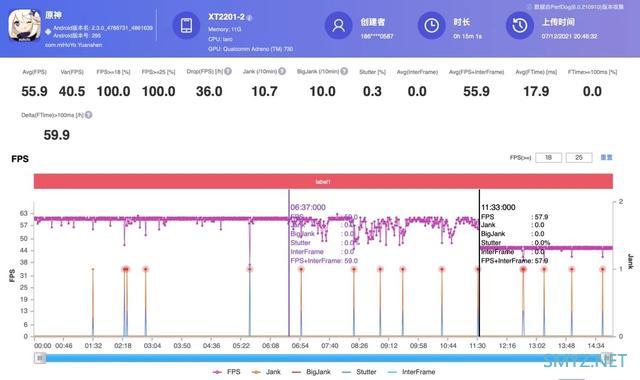The width and height of the screenshot is (640, 380).
Task: Click the FPS threshold field showing 18
Action: tap(548, 158)
